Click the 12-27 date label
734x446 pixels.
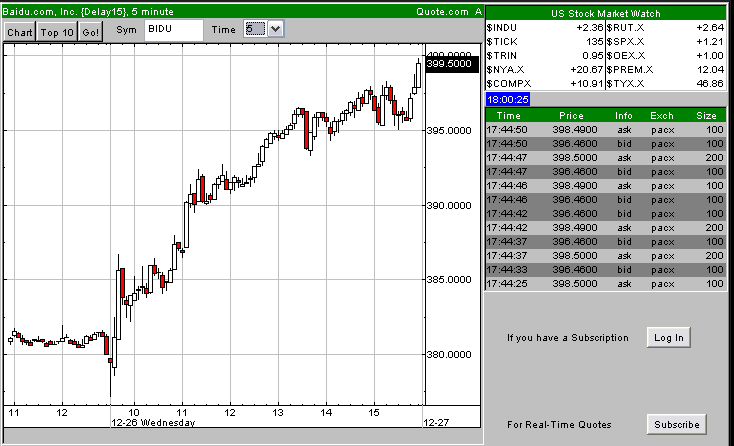pos(436,423)
